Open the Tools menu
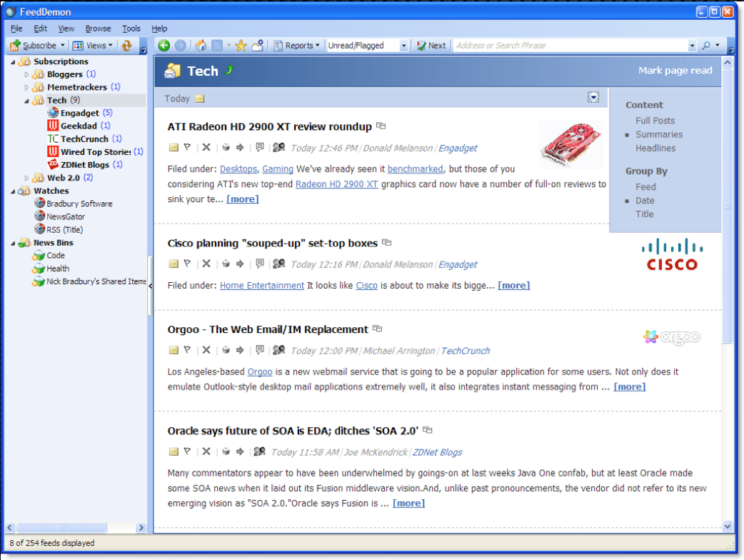Viewport: 744px width, 560px height. pos(131,29)
